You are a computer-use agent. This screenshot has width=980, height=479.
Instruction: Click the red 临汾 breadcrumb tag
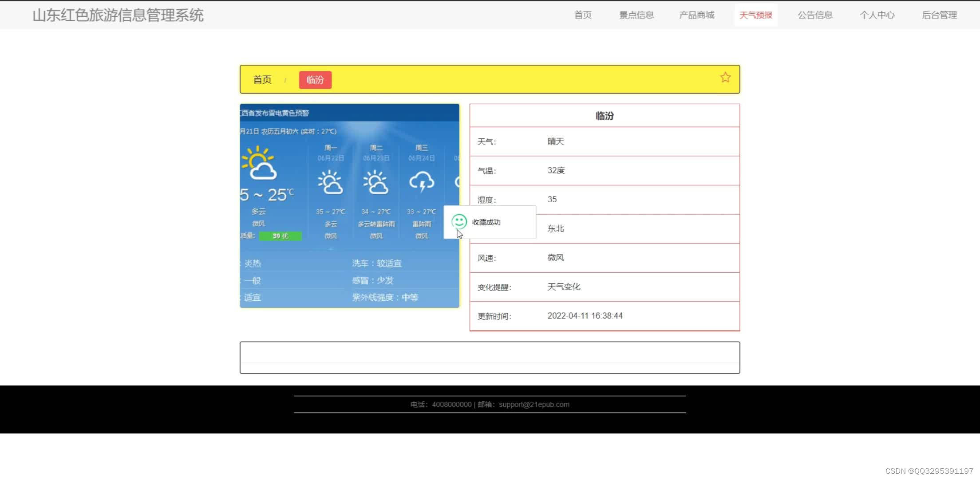[x=315, y=80]
